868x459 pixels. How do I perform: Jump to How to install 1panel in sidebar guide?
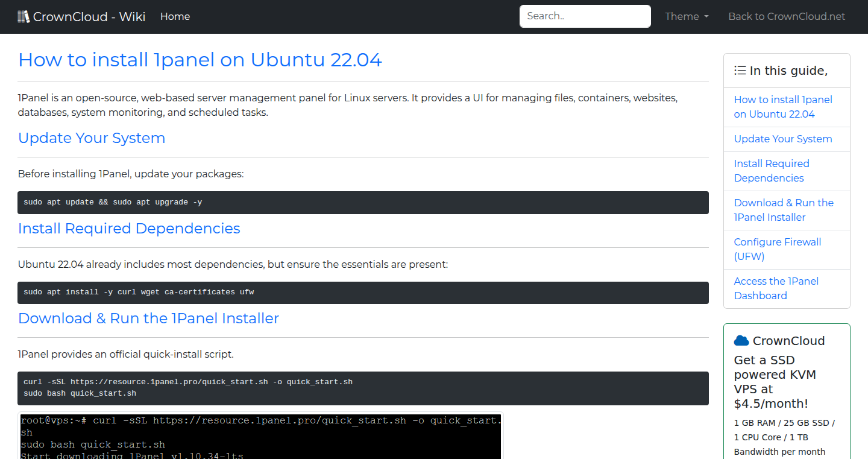(783, 107)
